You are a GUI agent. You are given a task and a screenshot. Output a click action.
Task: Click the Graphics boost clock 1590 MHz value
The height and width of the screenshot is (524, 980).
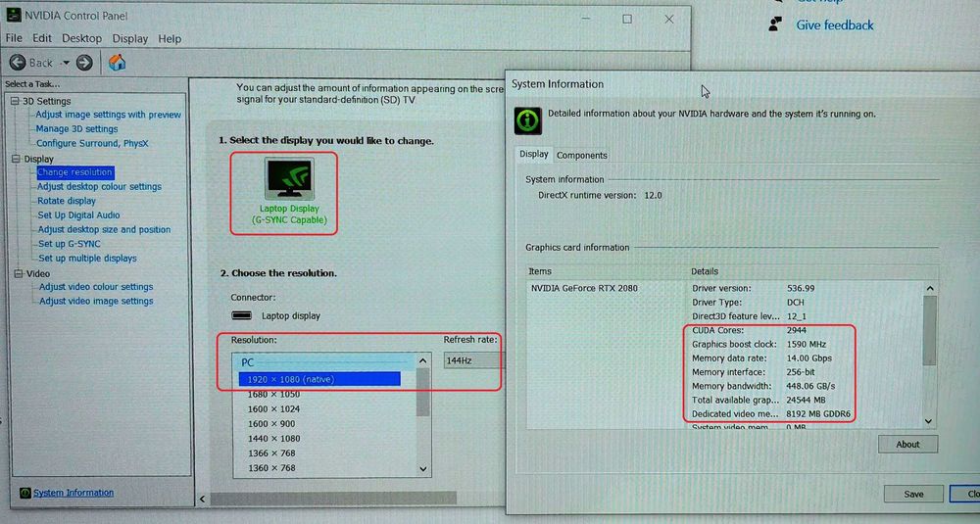point(807,344)
